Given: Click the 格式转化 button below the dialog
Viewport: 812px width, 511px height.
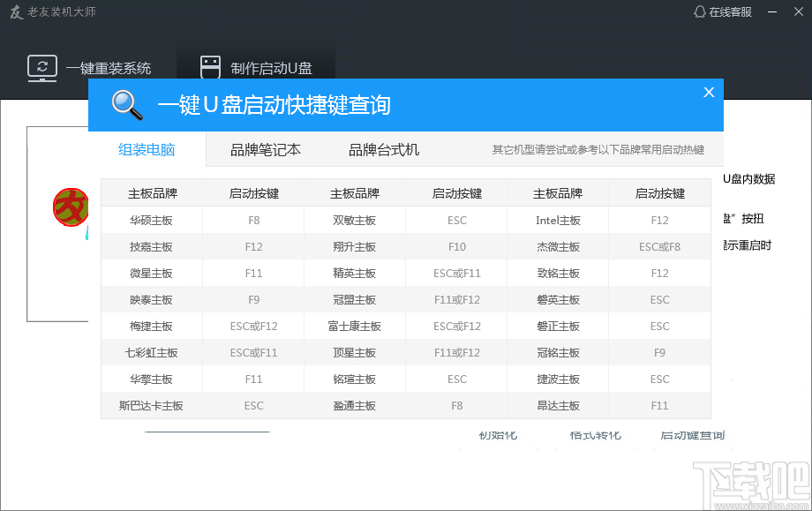Looking at the screenshot, I should pos(595,435).
